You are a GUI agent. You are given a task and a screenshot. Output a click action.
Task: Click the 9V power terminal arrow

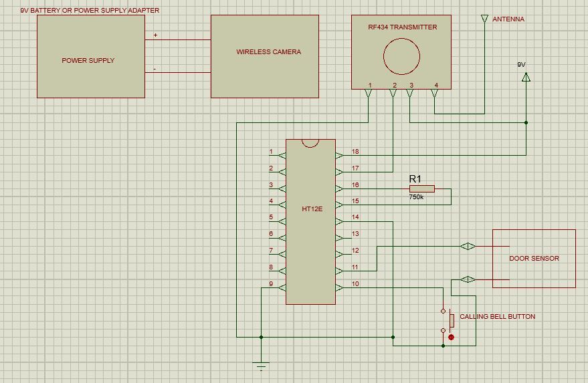pyautogui.click(x=526, y=77)
